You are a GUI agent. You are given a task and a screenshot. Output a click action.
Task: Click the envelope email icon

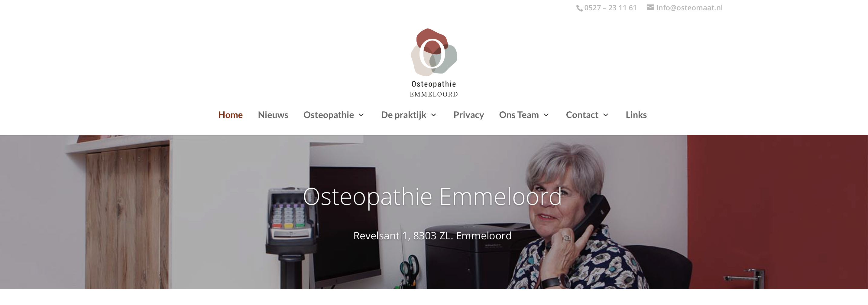(650, 7)
